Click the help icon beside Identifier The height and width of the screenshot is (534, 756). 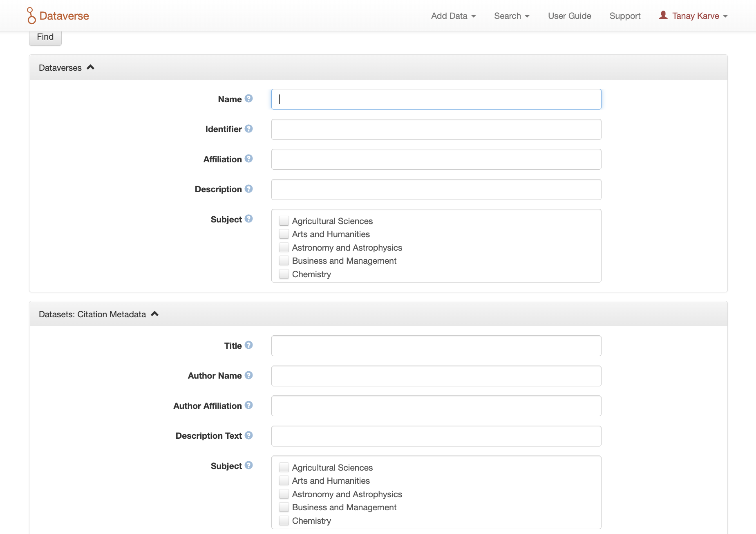point(248,129)
